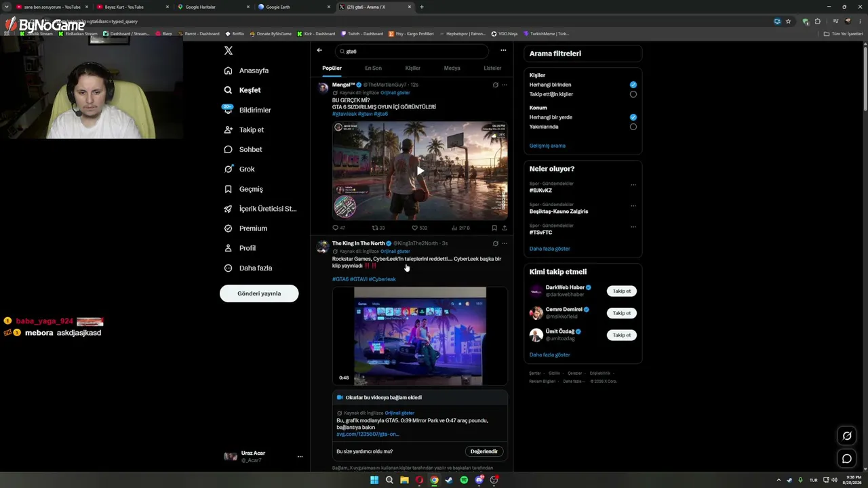Open the floating Grok button
The image size is (868, 488).
847,436
